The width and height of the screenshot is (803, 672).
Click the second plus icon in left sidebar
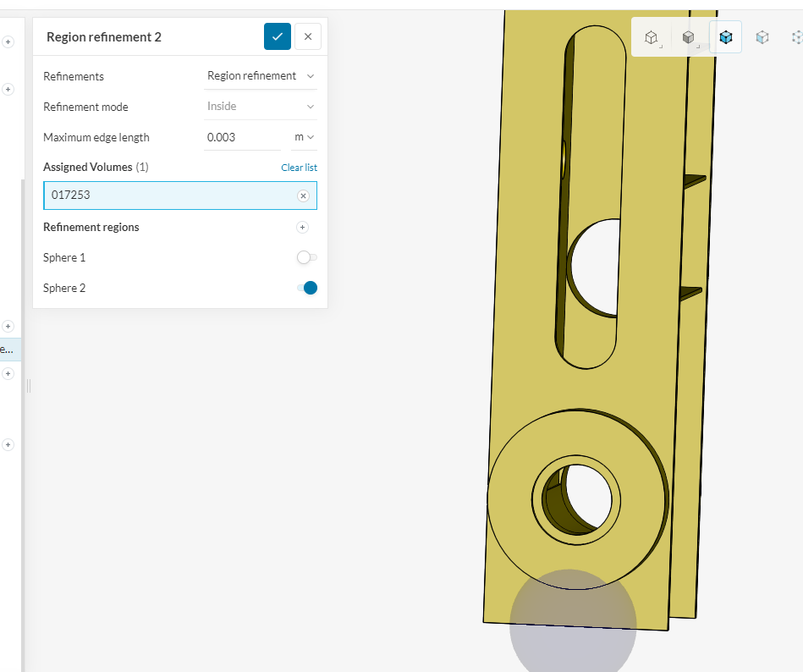[x=8, y=89]
